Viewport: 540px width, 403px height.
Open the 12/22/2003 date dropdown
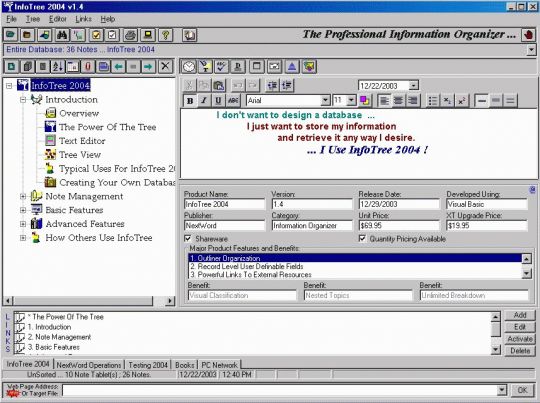(414, 85)
